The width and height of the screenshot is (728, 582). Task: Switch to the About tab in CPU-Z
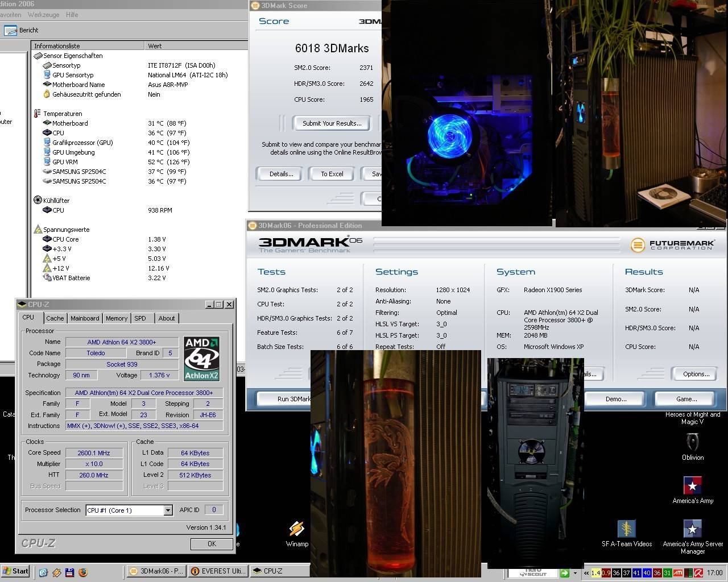click(167, 318)
